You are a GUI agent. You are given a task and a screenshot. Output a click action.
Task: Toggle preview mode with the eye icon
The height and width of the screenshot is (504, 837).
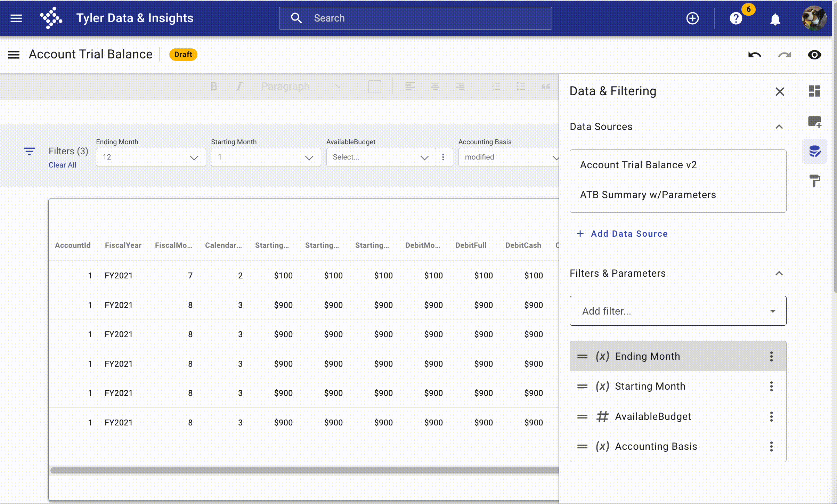814,55
